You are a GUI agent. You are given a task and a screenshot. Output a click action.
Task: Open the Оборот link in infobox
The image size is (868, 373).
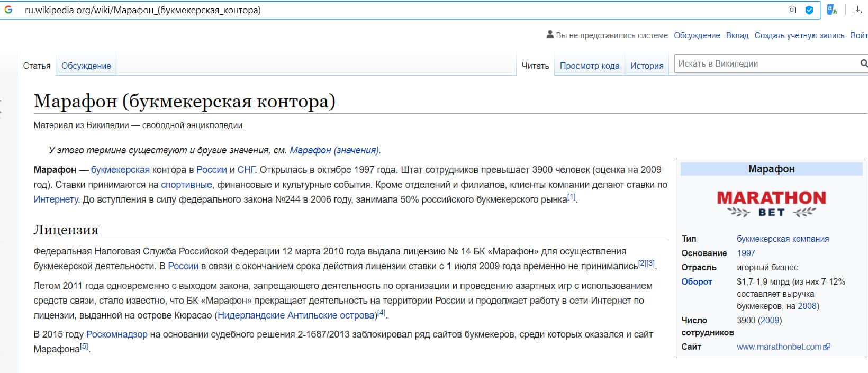[697, 281]
